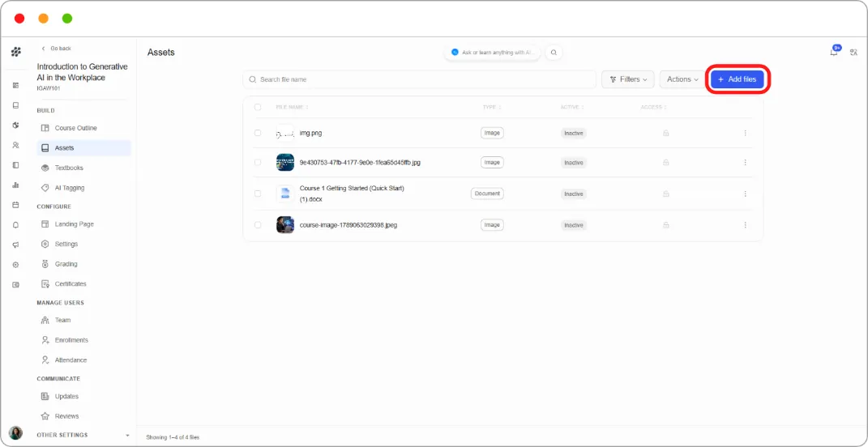Image resolution: width=868 pixels, height=447 pixels.
Task: Tick checkbox for course-image-1789063029398.jpeg
Action: [258, 225]
